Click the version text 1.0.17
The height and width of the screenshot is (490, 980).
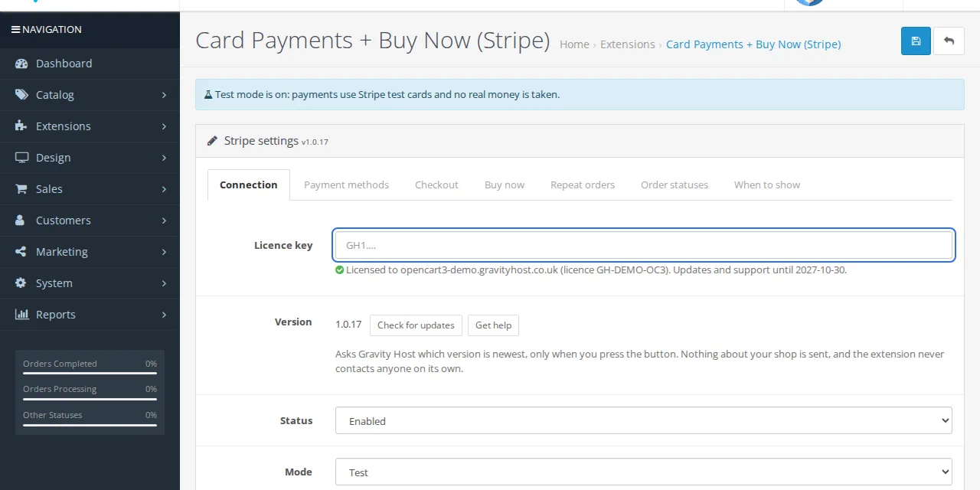348,325
